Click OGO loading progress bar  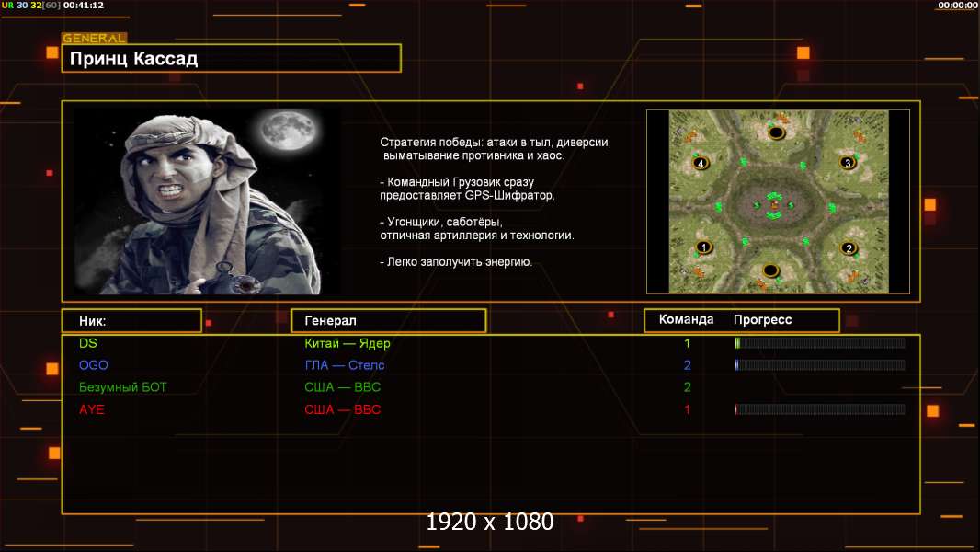click(820, 364)
